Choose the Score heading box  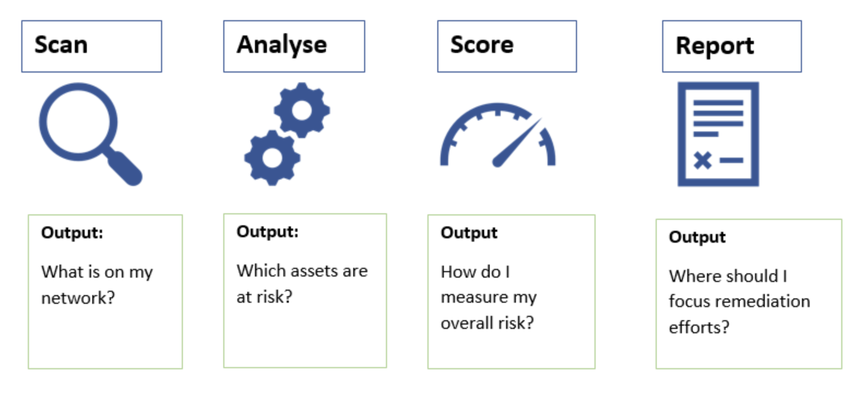click(x=507, y=46)
